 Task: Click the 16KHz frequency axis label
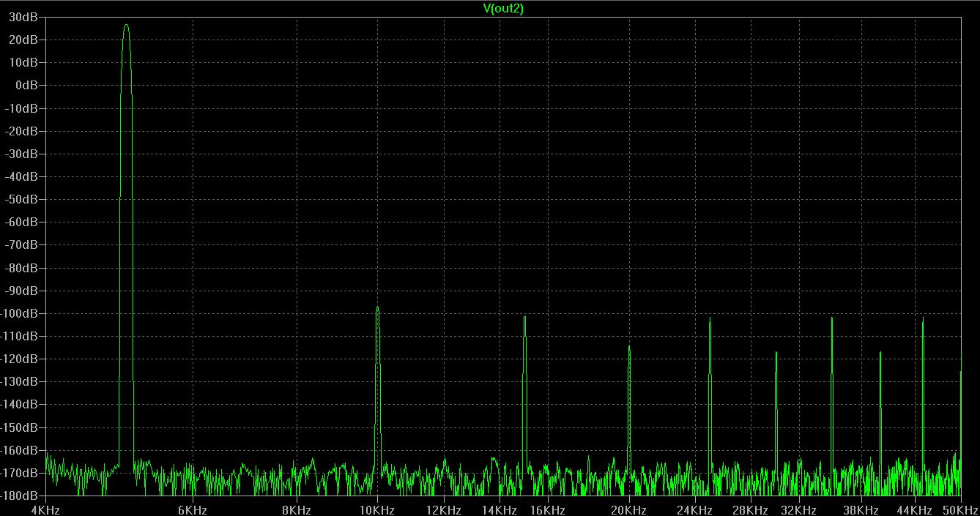(547, 509)
